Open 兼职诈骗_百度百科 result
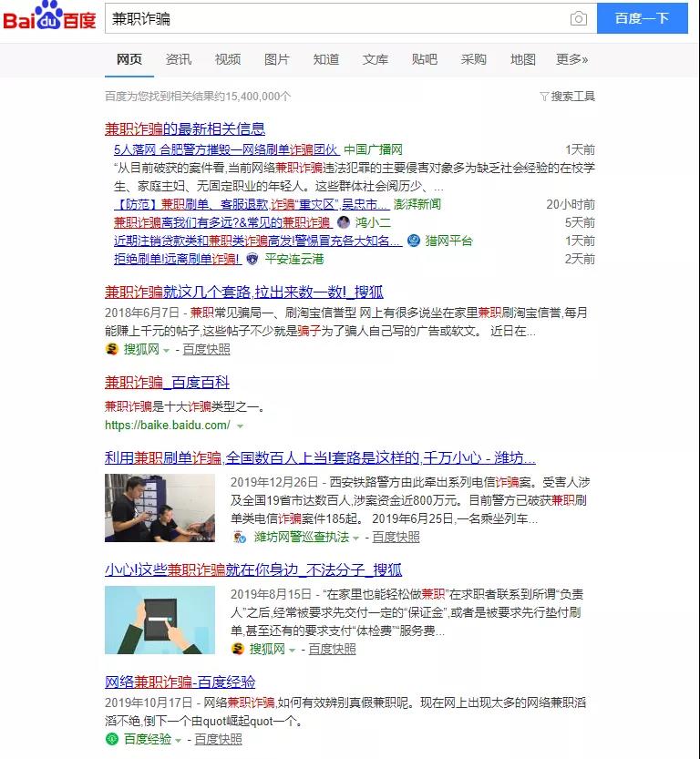This screenshot has height=759, width=700. coord(167,383)
